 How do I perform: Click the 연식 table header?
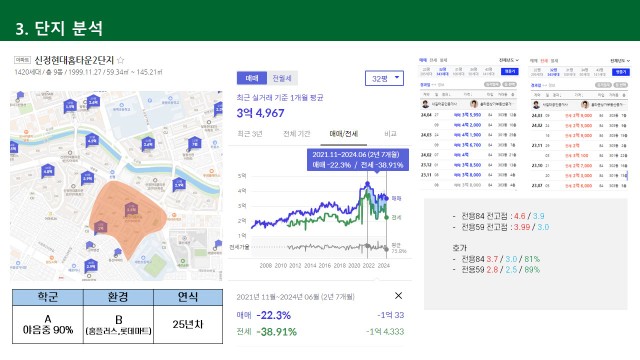[x=188, y=298]
